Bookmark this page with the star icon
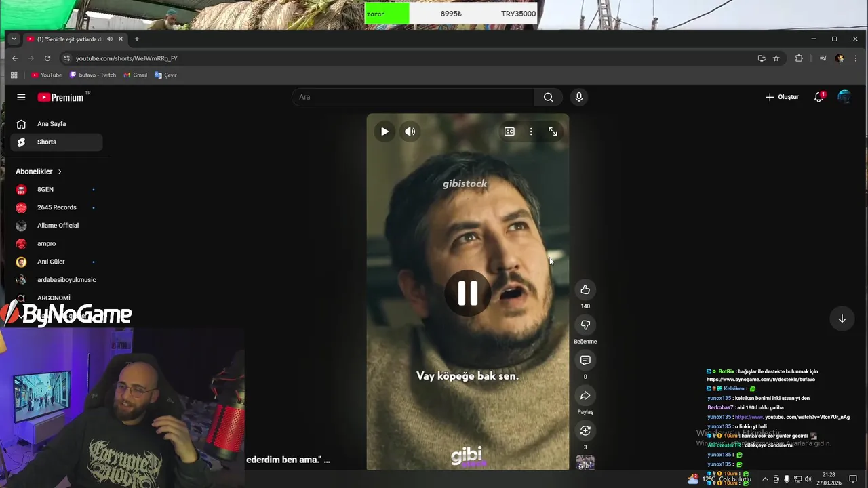Screen dimensions: 868x488 [776, 58]
